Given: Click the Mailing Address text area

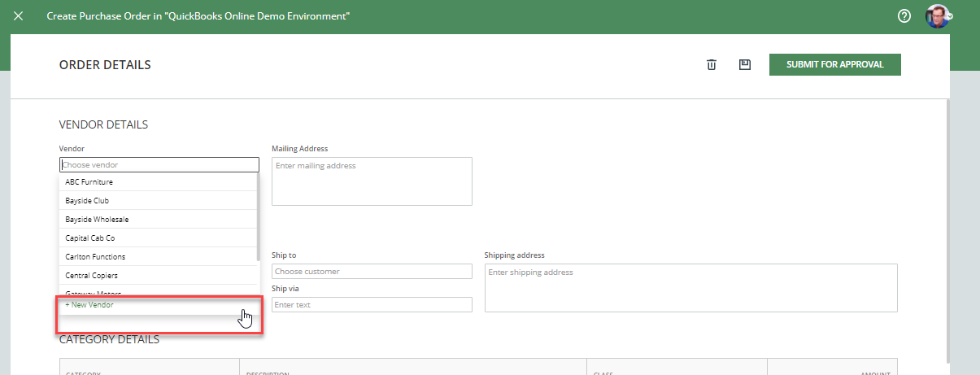Looking at the screenshot, I should (x=372, y=181).
